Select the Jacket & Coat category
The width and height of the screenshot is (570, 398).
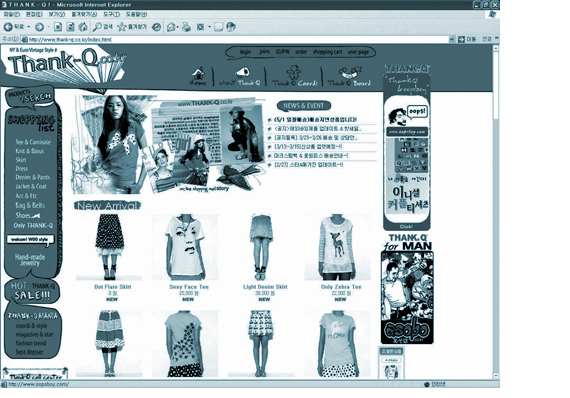[31, 186]
